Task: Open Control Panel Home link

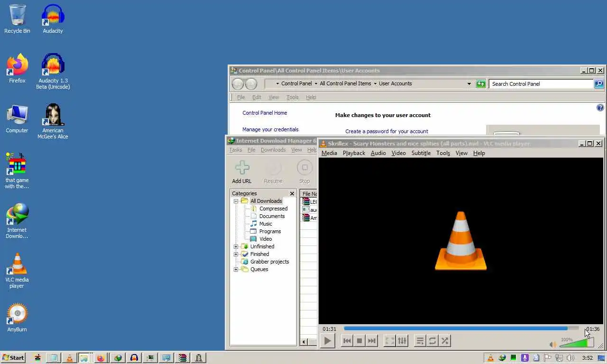Action: click(x=265, y=113)
